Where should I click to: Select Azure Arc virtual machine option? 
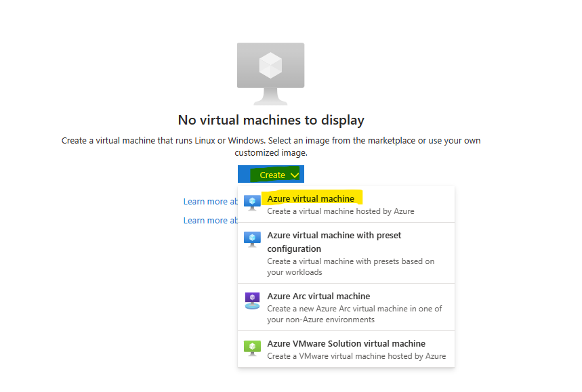pos(346,307)
